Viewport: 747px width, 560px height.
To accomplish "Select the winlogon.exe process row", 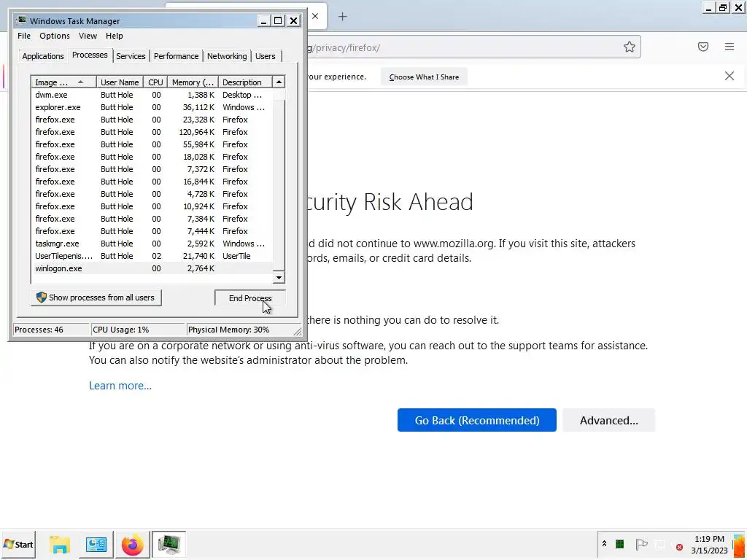I will pos(152,268).
